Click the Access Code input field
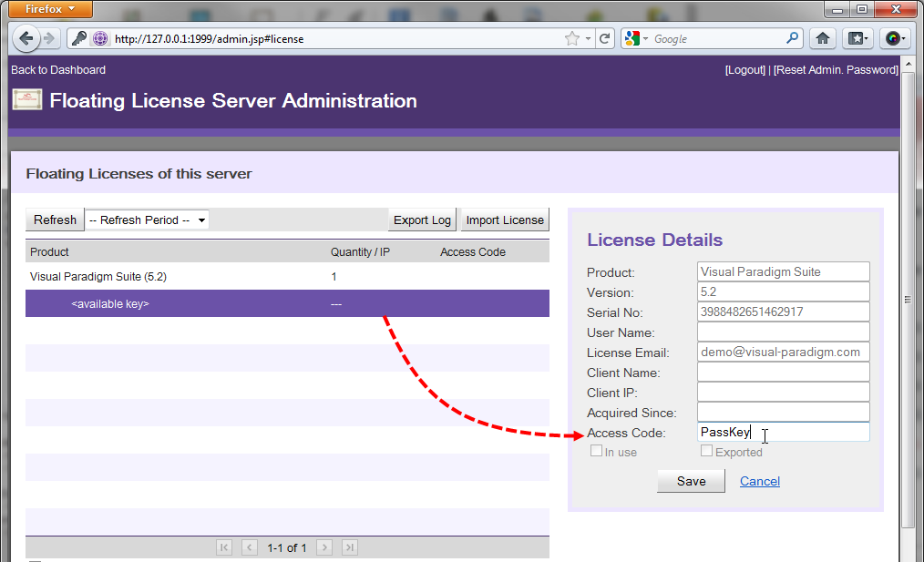The height and width of the screenshot is (562, 924). 783,433
